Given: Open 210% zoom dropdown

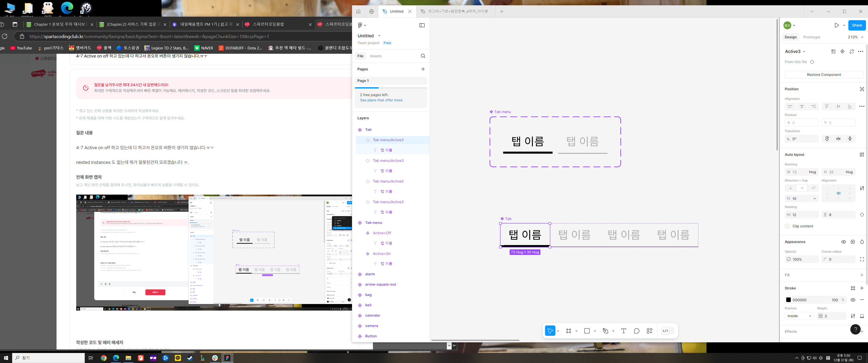Looking at the screenshot, I should tap(862, 37).
